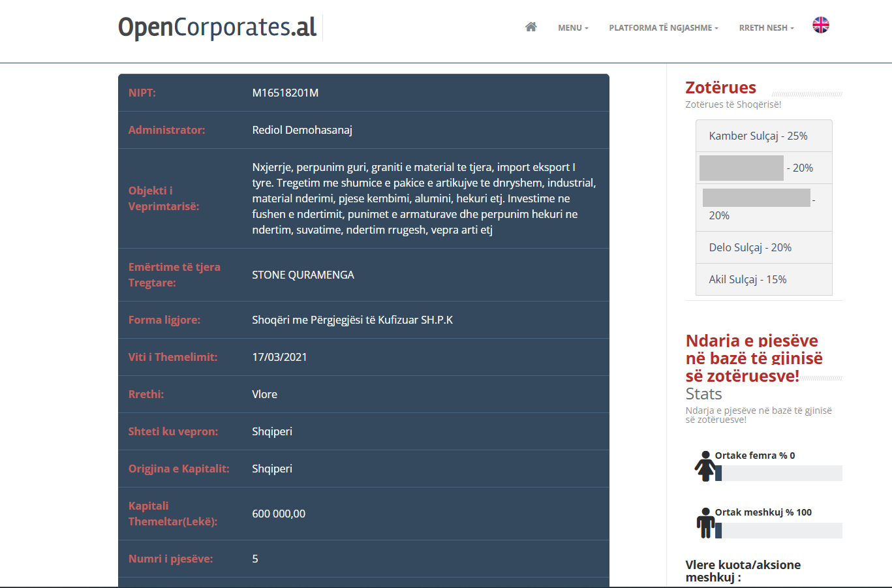Click the OpenCorporates.al logo
This screenshot has width=892, height=588.
coord(217,27)
